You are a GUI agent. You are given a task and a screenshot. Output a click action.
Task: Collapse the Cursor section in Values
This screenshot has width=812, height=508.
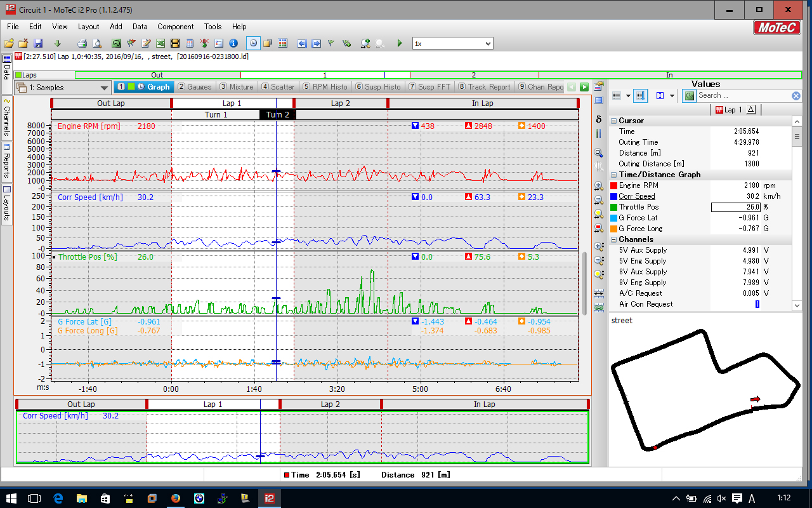[x=613, y=121]
